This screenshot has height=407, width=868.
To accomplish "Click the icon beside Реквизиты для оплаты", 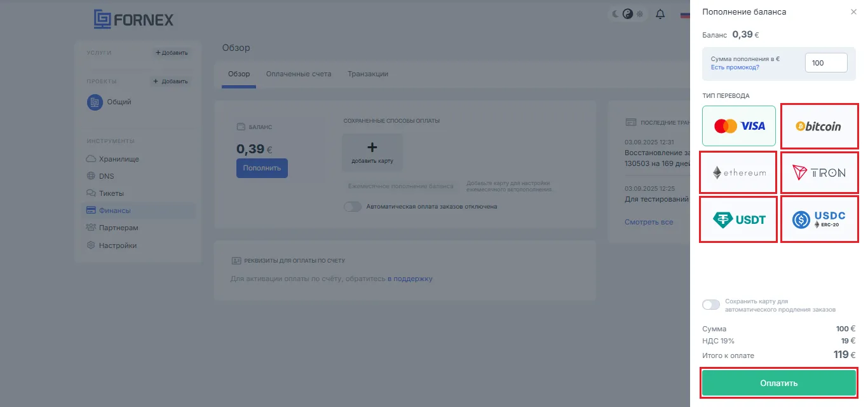I will point(236,261).
